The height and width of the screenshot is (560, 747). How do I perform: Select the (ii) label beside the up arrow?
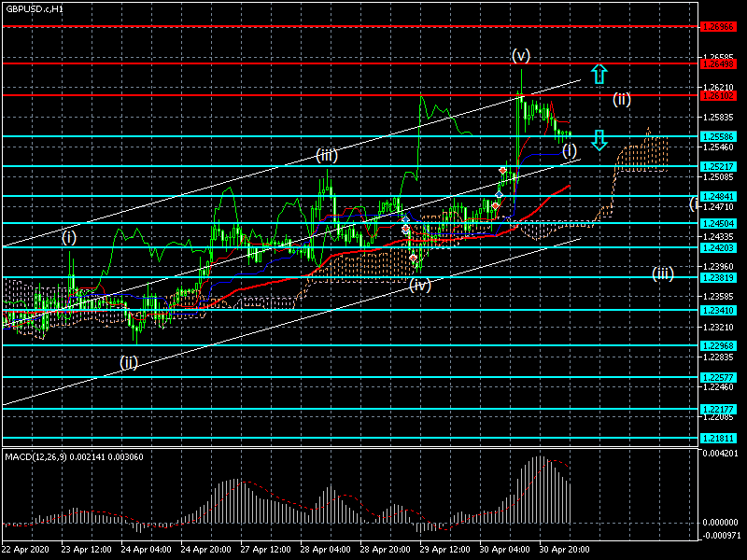tap(622, 99)
